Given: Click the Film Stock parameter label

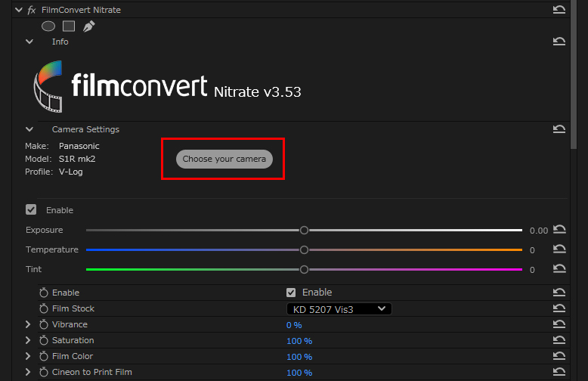Looking at the screenshot, I should [73, 308].
